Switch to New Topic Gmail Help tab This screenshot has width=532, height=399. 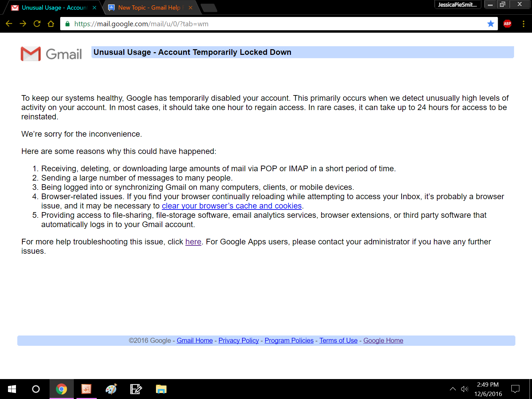click(149, 8)
